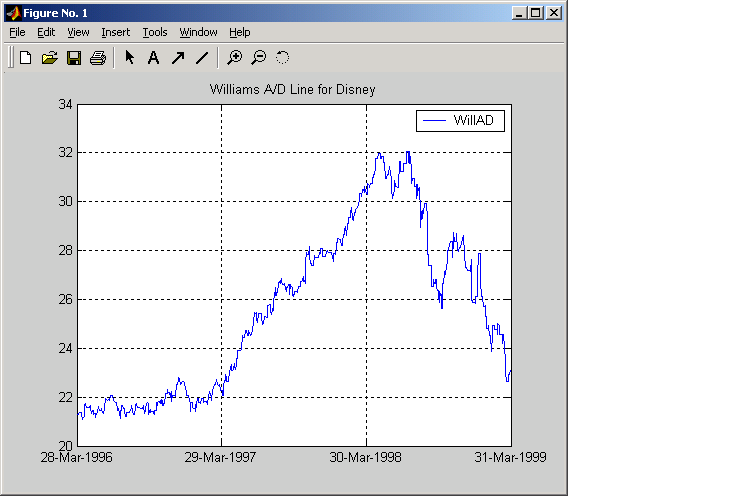Viewport: 740px width, 503px height.
Task: Click the x-axis label 31-Mar-1999
Action: (x=510, y=457)
